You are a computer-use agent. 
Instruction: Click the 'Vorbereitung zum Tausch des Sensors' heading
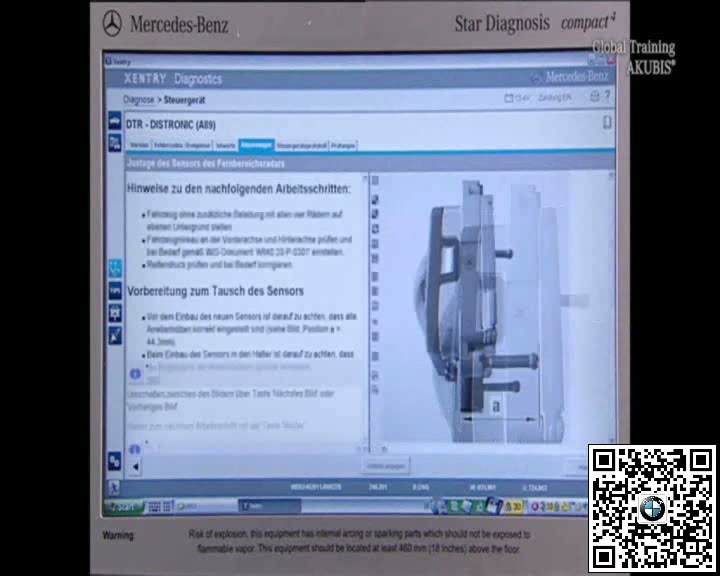[215, 291]
